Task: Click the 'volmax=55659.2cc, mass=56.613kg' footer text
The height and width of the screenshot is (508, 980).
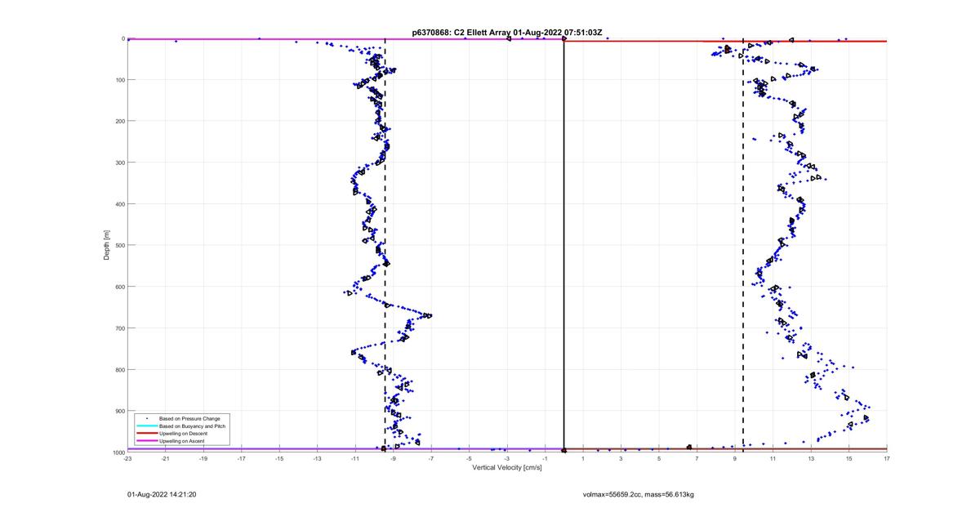Action: click(x=638, y=494)
